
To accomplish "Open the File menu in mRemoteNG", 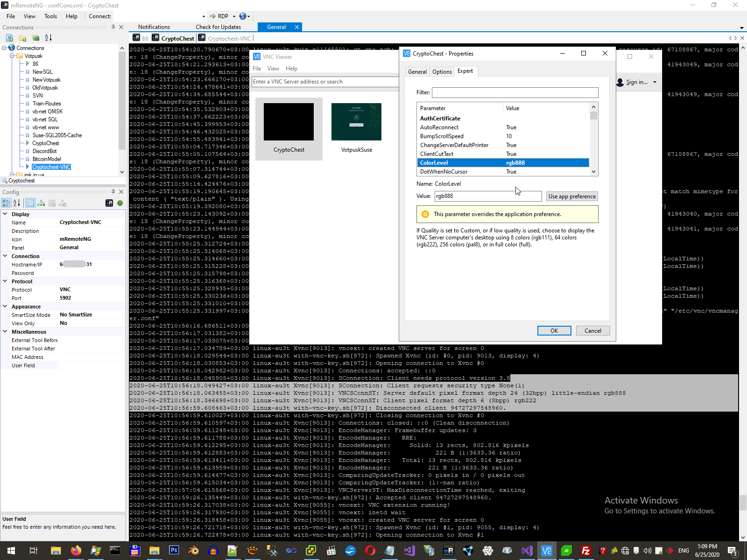I will pos(11,16).
